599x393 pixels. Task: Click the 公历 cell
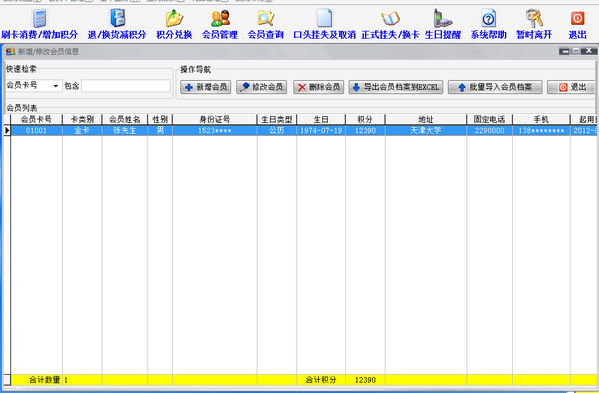pos(277,131)
